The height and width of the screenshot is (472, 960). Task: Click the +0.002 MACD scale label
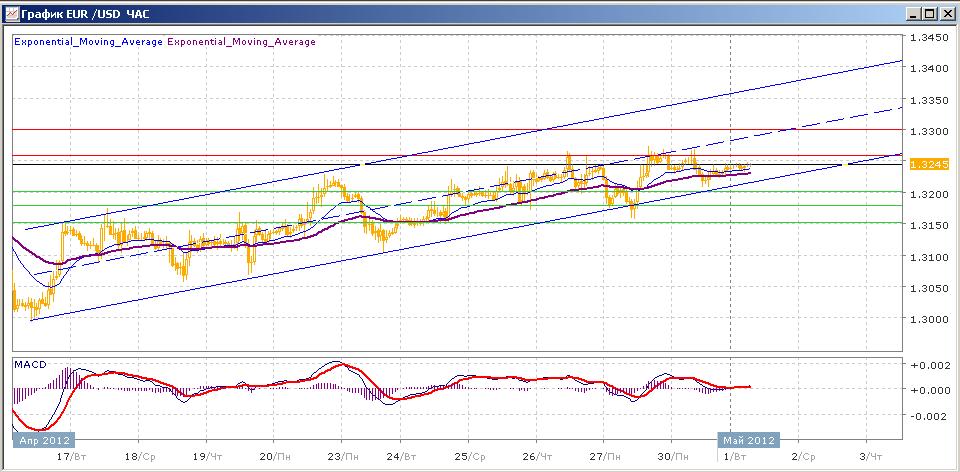927,365
